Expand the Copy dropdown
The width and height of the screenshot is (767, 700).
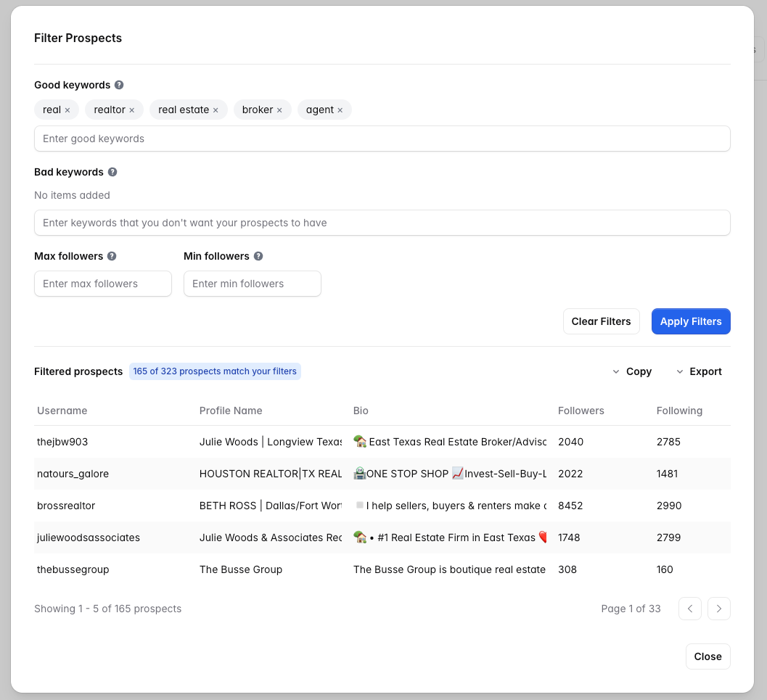(631, 371)
